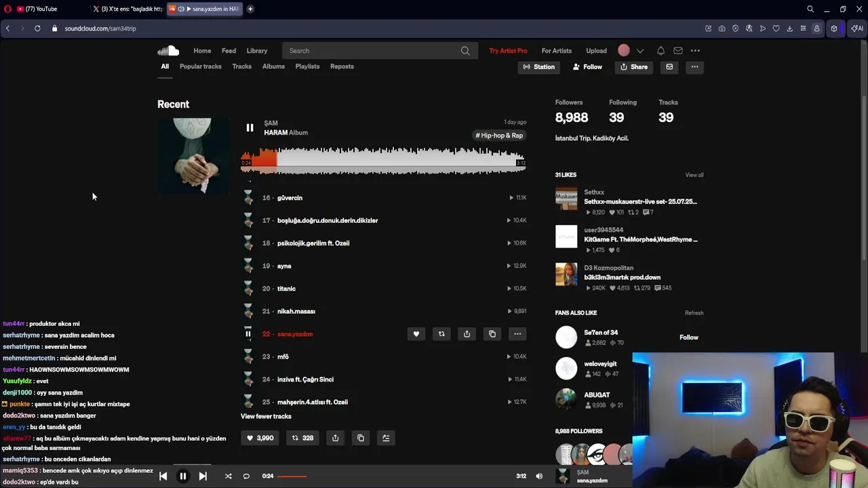This screenshot has width=868, height=488.
Task: View all likes
Action: coord(694,175)
